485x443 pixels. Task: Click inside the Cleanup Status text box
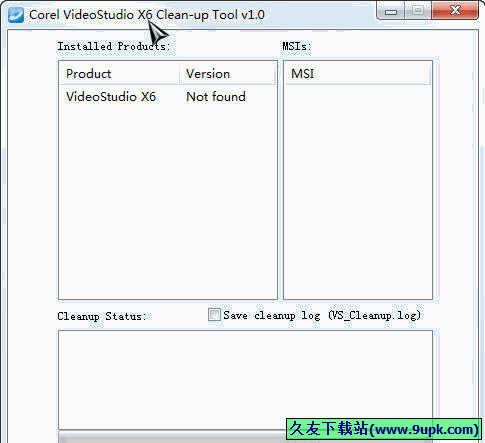tap(245, 379)
